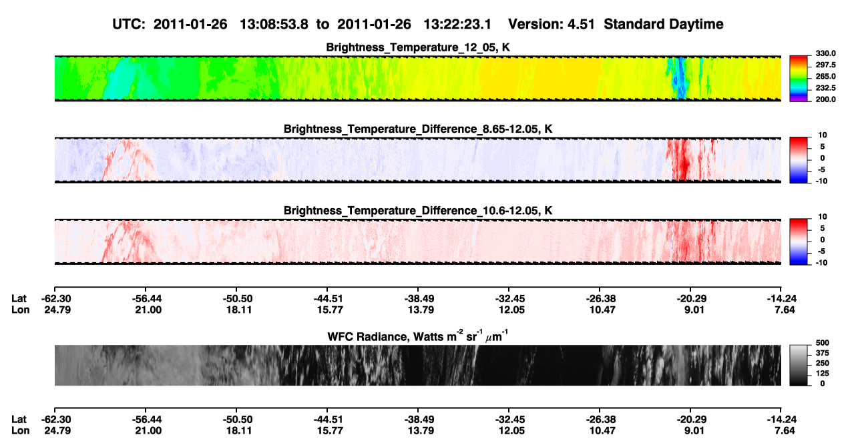Click the 297.5 color bar tick label
This screenshot has height=445, width=868.
pyautogui.click(x=824, y=65)
